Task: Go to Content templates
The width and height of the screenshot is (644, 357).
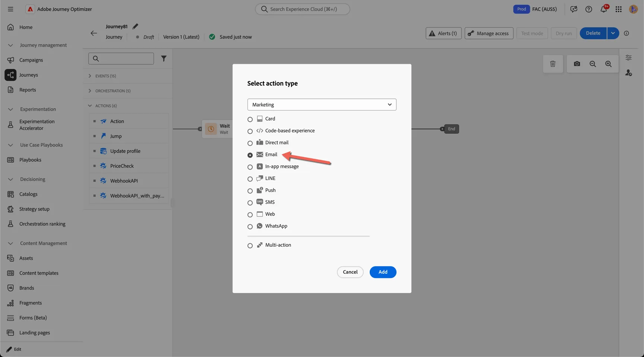Action: coord(39,273)
